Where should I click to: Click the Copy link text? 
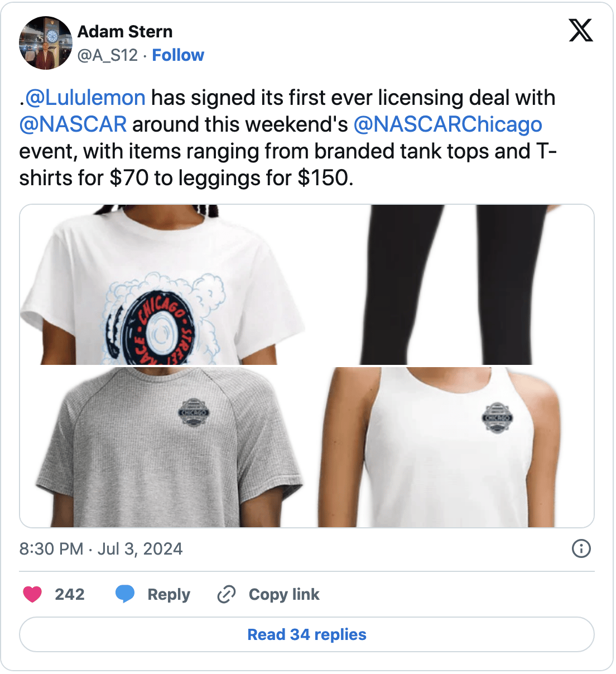pyautogui.click(x=284, y=594)
